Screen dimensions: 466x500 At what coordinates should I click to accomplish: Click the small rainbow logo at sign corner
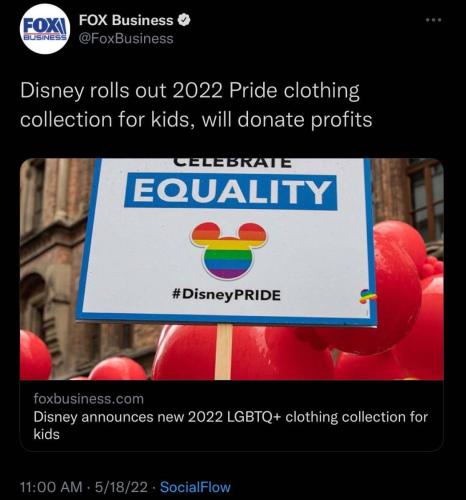(367, 296)
